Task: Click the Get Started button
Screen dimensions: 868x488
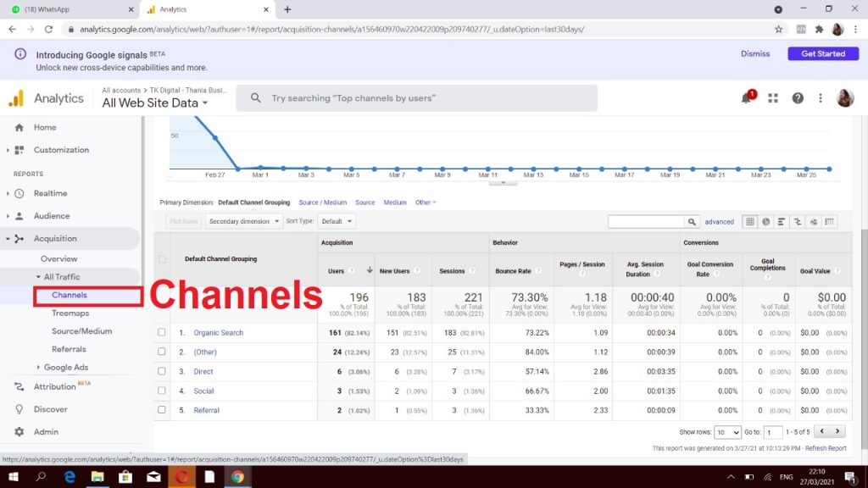Action: pos(822,53)
